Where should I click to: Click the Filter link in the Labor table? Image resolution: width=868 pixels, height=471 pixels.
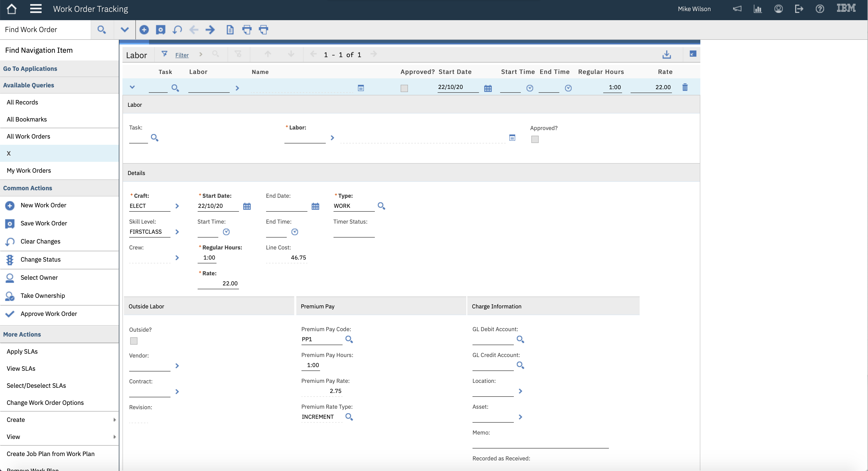coord(182,55)
